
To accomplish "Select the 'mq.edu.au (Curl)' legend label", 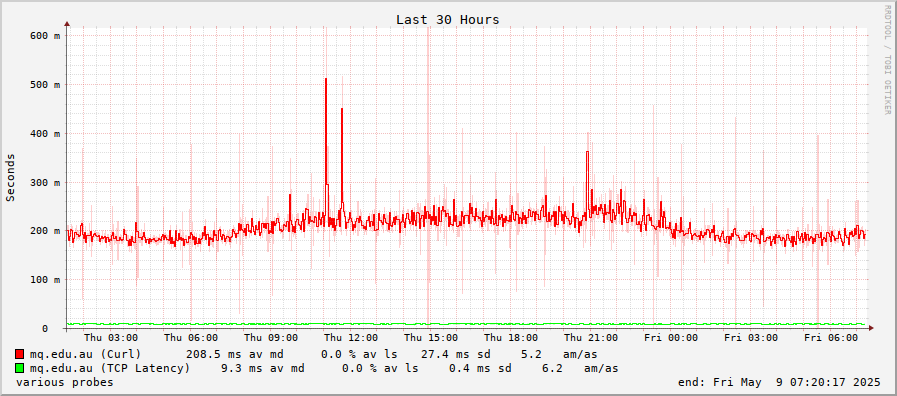I will pyautogui.click(x=85, y=354).
